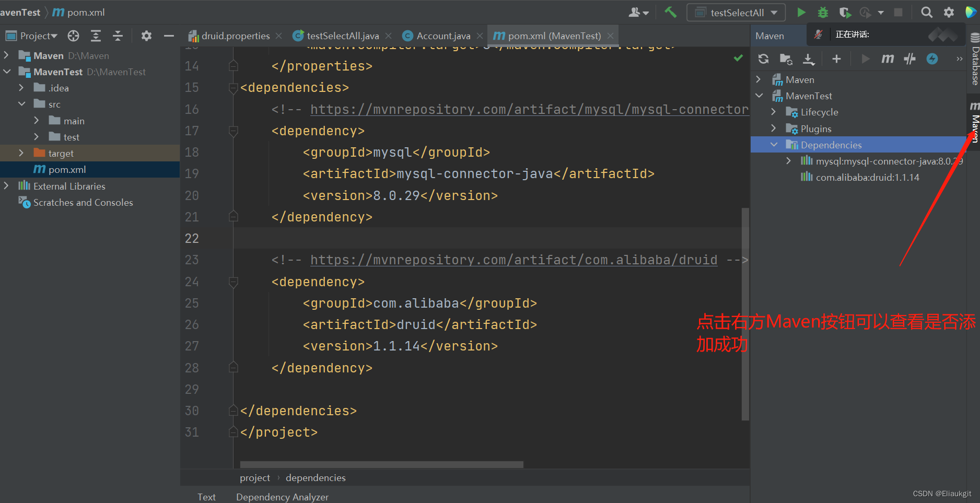Click the project breadcrumb

255,477
